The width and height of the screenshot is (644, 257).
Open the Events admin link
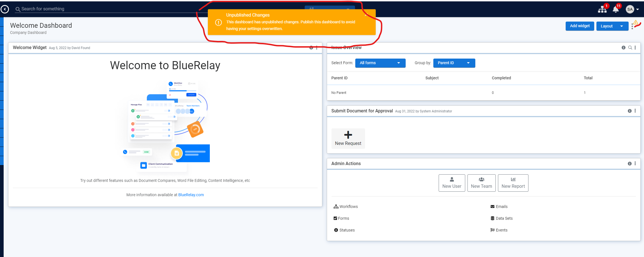coord(499,230)
